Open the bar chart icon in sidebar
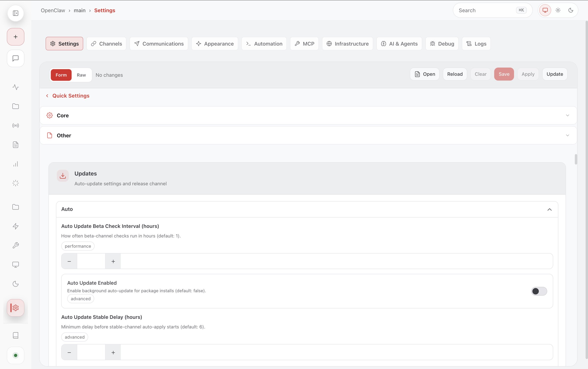 click(15, 164)
